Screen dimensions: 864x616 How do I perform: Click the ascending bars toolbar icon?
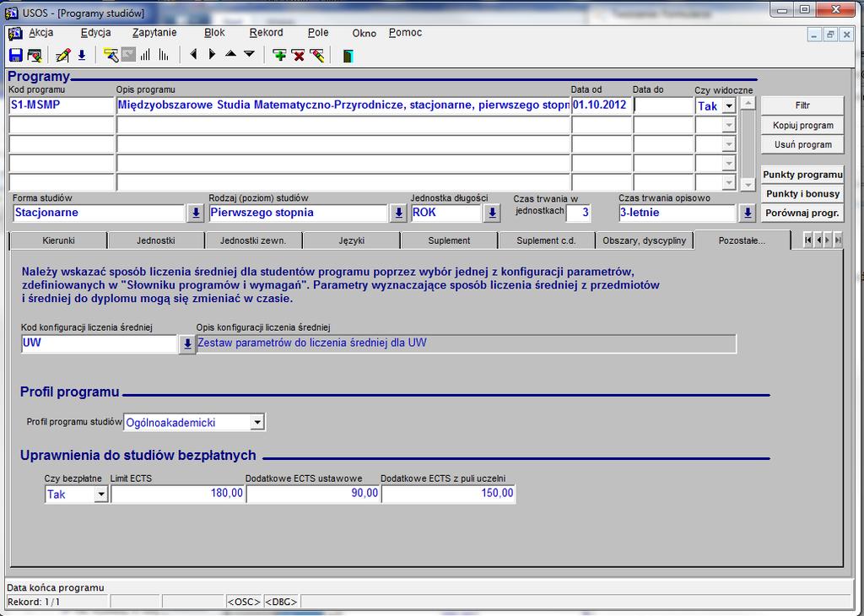pos(145,55)
